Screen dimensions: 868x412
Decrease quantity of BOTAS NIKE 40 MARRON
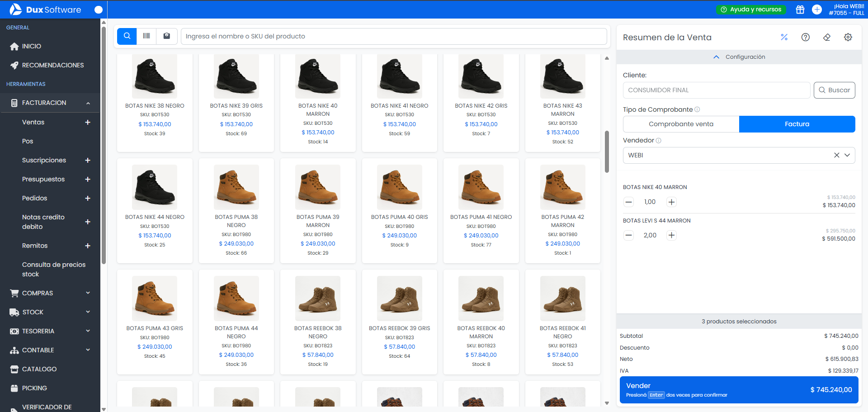point(628,202)
